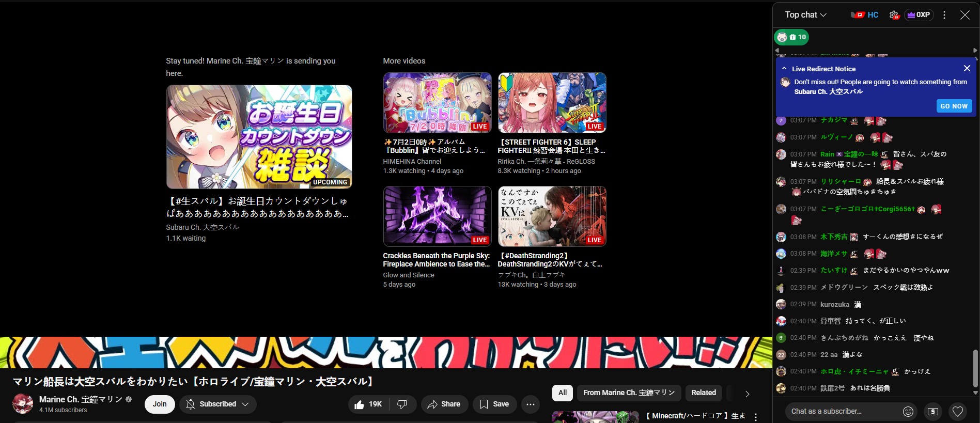
Task: Open the Subscribed notification dropdown
Action: pyautogui.click(x=217, y=404)
